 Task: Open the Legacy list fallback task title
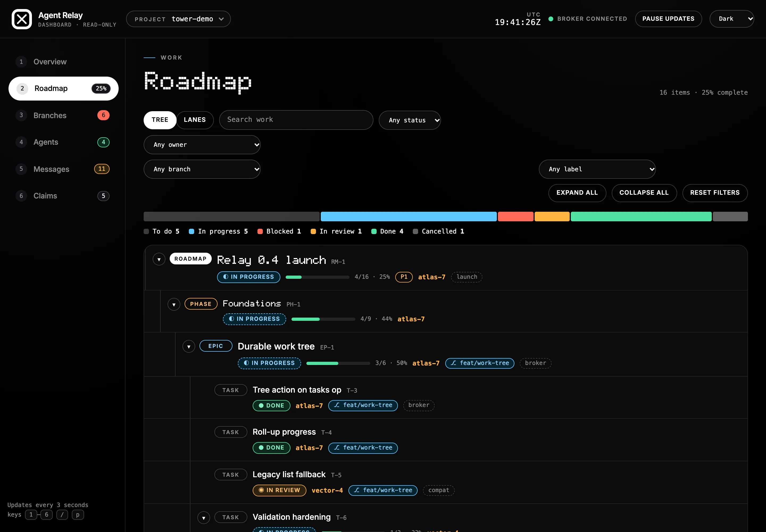coord(289,474)
